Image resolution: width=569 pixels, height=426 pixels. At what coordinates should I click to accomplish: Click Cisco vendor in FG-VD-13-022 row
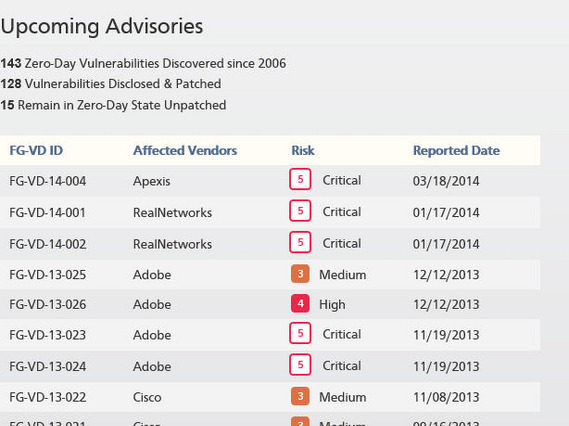click(147, 397)
